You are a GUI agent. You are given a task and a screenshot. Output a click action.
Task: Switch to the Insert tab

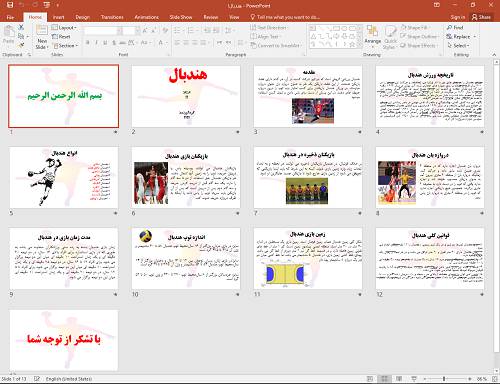point(58,17)
